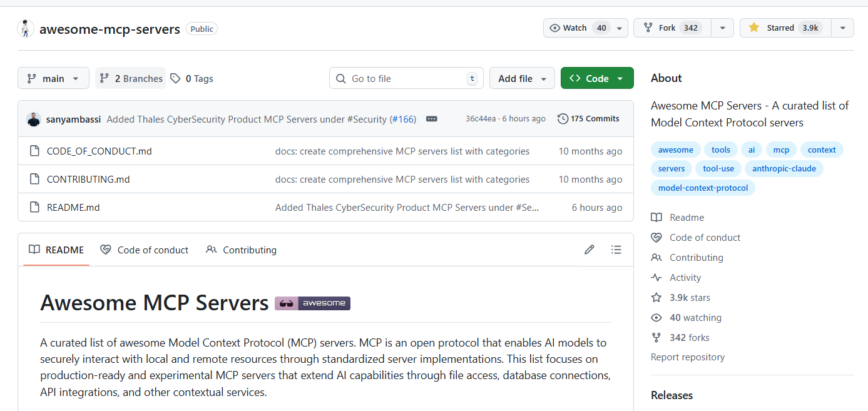Expand the Watch notifications dropdown arrow
The width and height of the screenshot is (868, 411).
coord(620,28)
